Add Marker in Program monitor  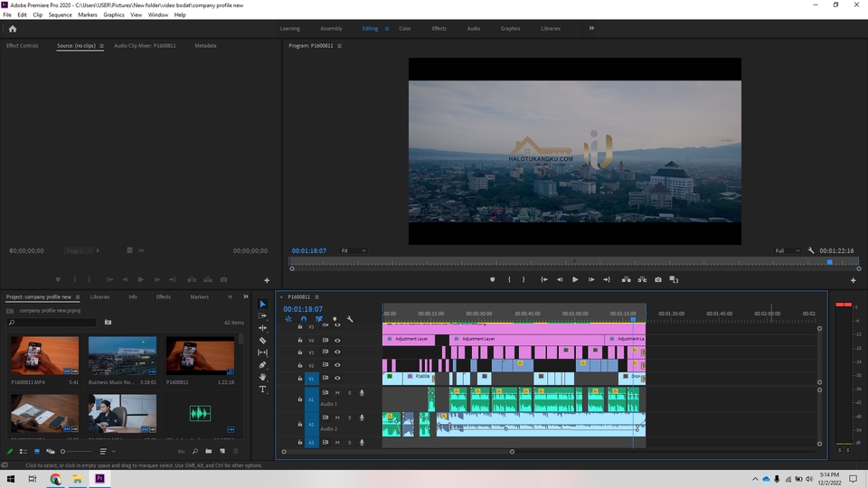pyautogui.click(x=492, y=280)
